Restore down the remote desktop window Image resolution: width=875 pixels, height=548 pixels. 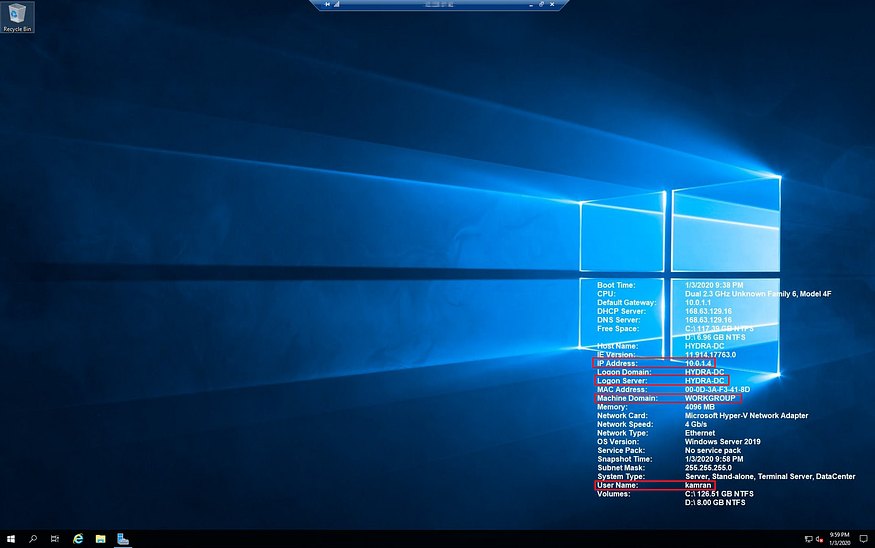(540, 5)
